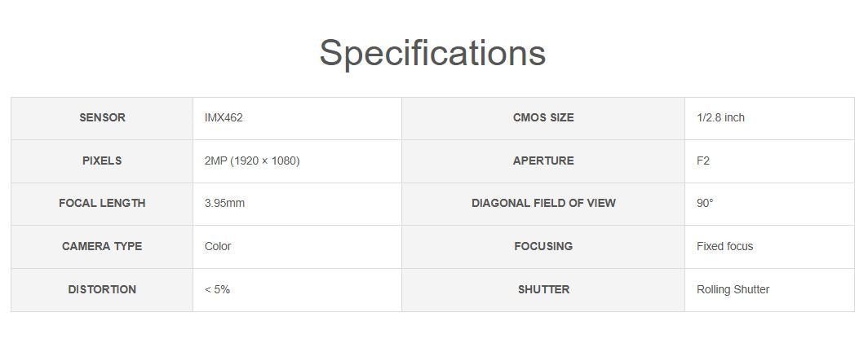This screenshot has width=868, height=352.
Task: Select the PIXELS label cell
Action: [x=102, y=161]
